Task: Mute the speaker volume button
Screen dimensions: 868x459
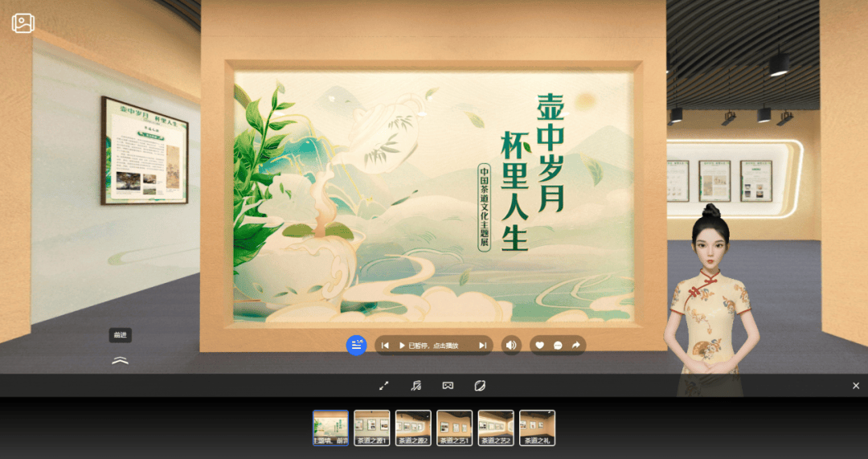Action: [x=511, y=345]
